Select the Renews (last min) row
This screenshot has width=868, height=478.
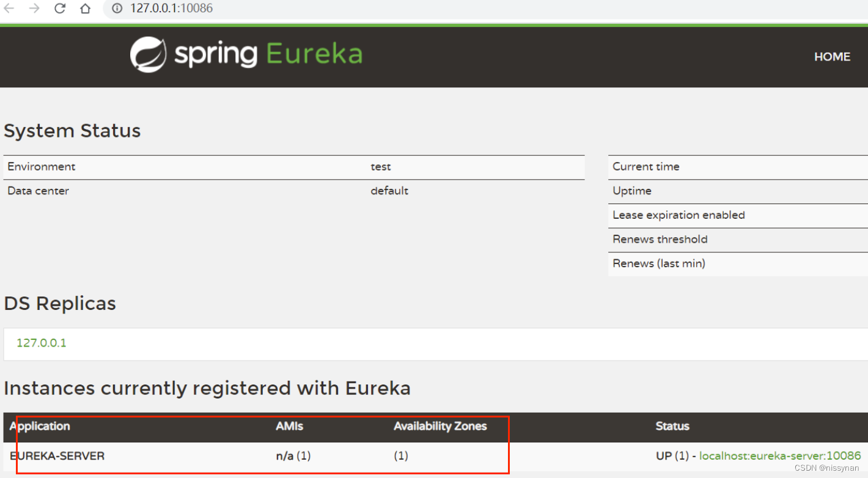[738, 264]
